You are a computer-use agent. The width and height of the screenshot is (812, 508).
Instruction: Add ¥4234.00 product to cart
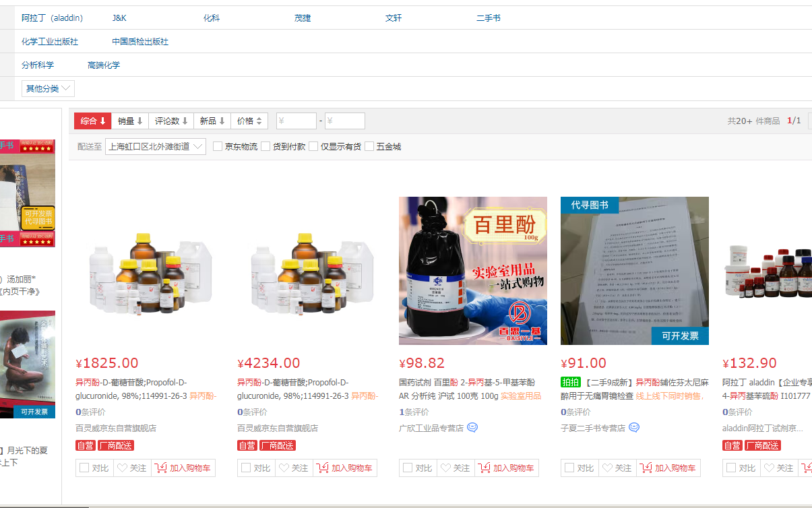click(x=344, y=468)
